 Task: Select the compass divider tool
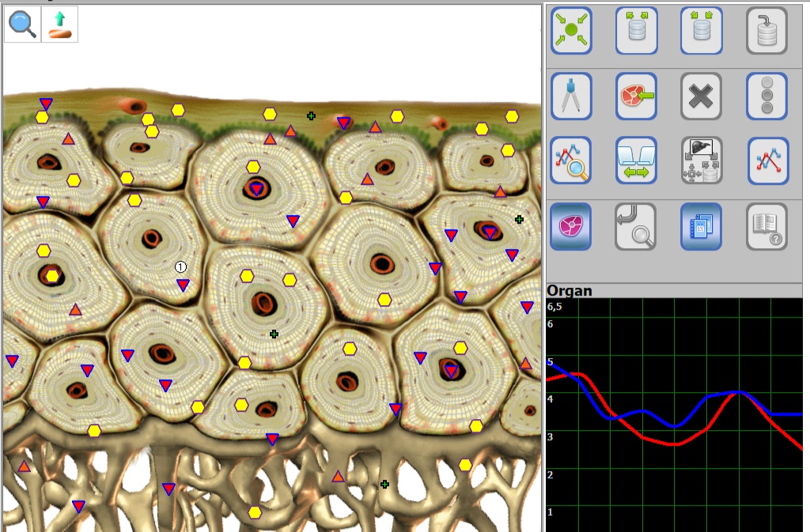click(571, 96)
